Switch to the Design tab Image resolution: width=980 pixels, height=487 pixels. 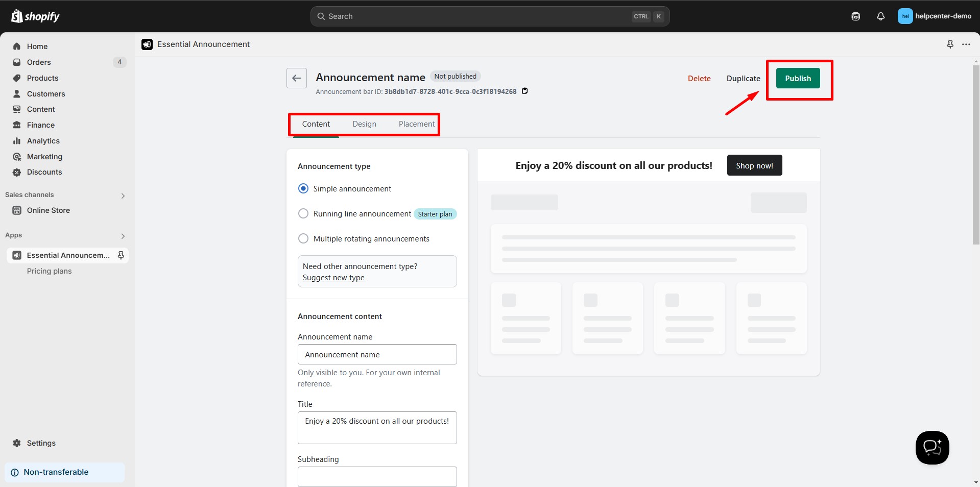point(364,124)
